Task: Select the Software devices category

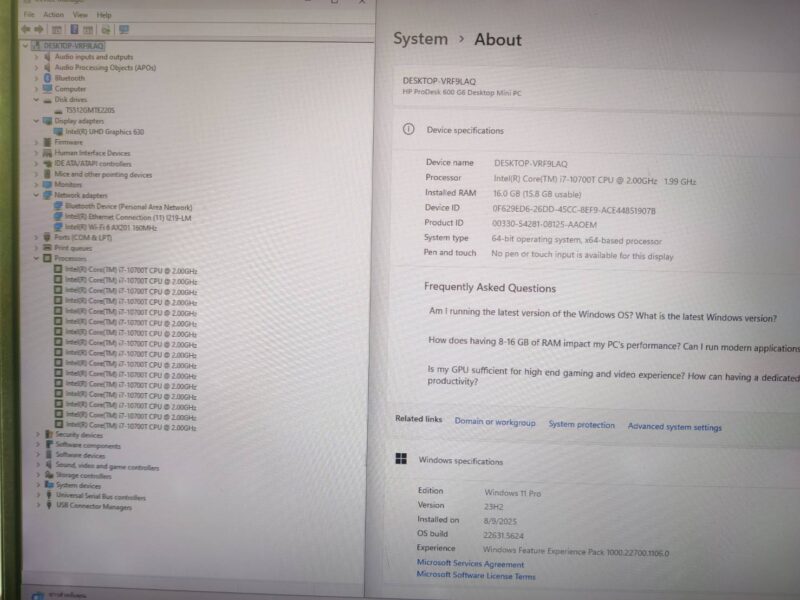Action: click(80, 456)
